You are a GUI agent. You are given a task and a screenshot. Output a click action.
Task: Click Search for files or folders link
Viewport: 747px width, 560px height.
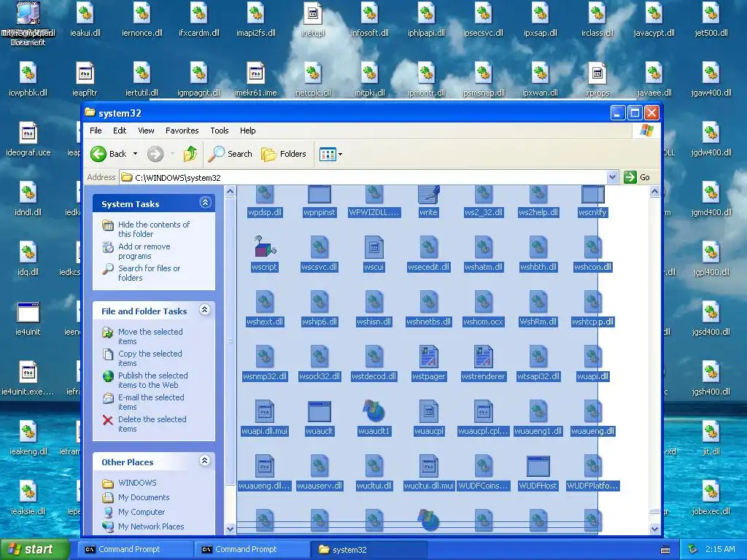tap(149, 273)
